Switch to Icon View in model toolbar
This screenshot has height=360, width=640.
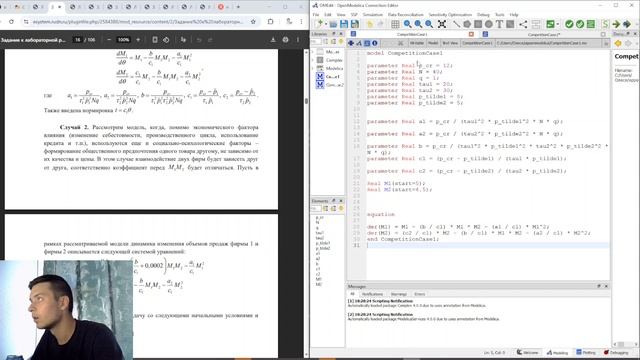[x=351, y=43]
